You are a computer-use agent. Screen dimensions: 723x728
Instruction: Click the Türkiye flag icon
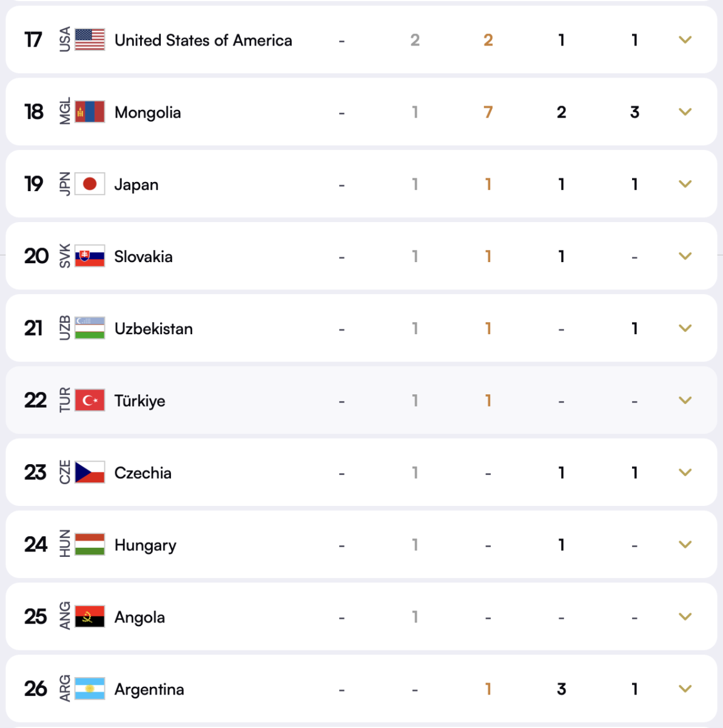(91, 400)
